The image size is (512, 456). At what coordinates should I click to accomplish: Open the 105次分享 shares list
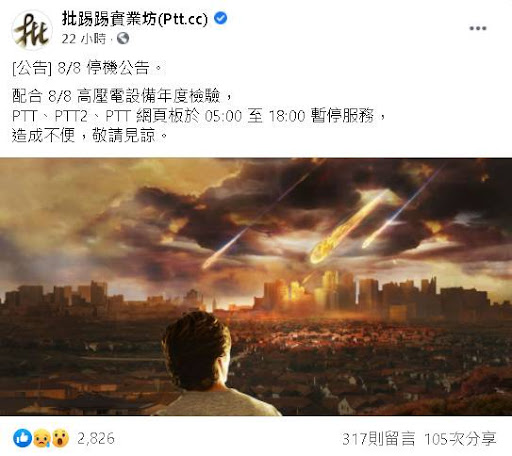point(460,439)
